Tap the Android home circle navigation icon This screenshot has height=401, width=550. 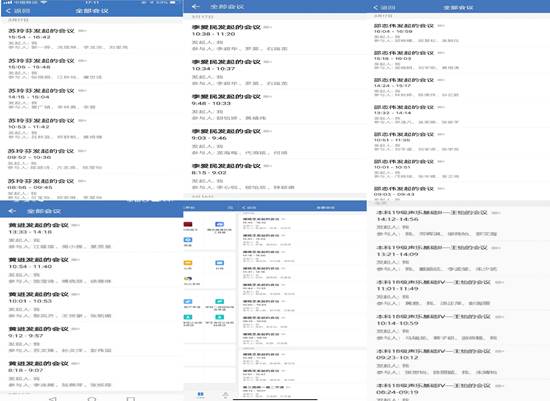click(92, 399)
